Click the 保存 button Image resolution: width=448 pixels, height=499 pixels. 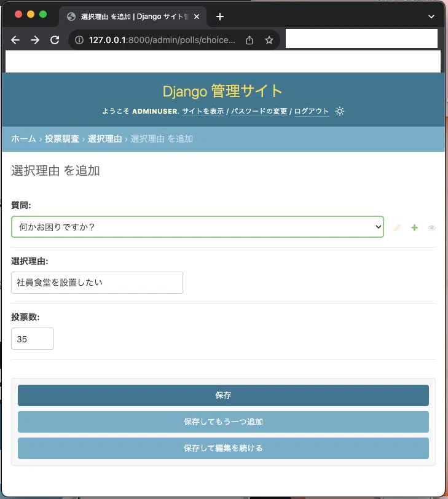tap(223, 395)
